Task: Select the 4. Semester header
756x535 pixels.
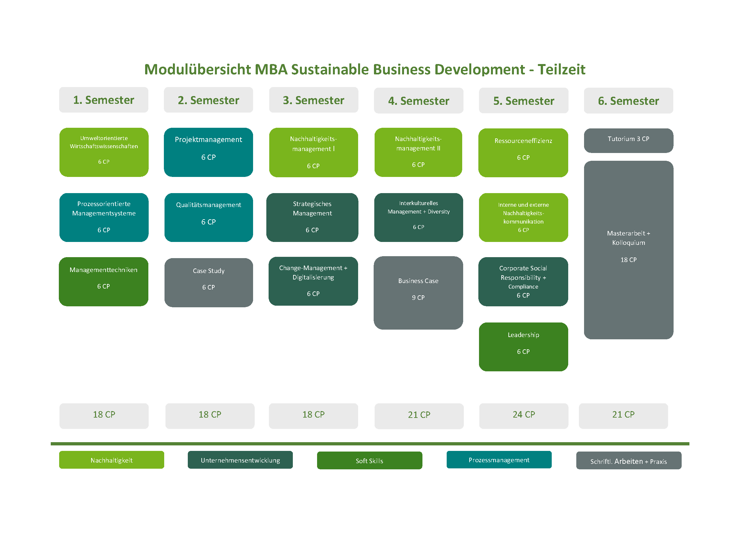Action: (419, 101)
